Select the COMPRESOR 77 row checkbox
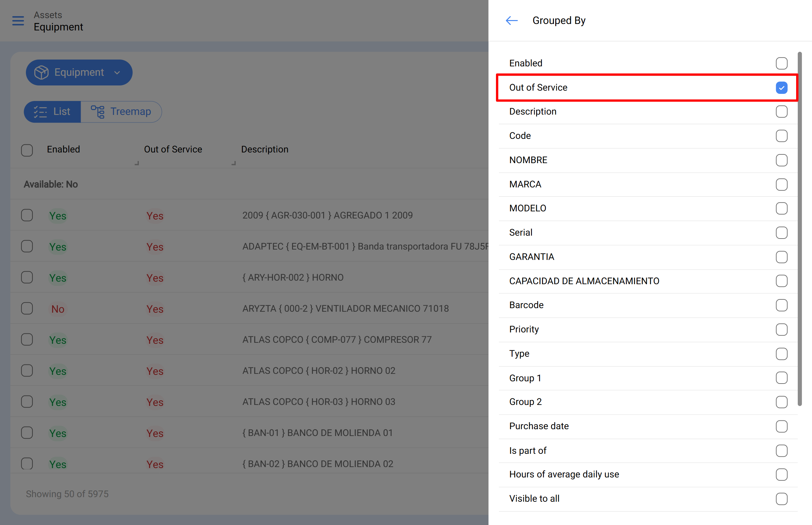The image size is (812, 525). (27, 340)
